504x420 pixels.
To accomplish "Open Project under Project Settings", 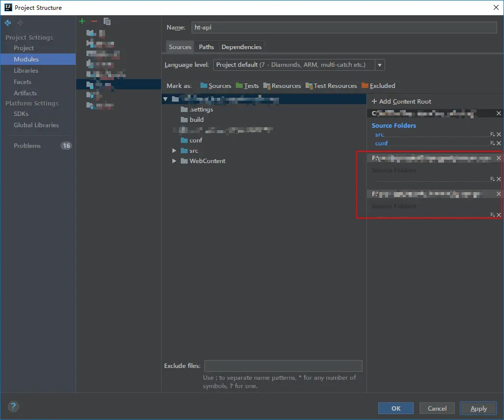I will [x=24, y=48].
